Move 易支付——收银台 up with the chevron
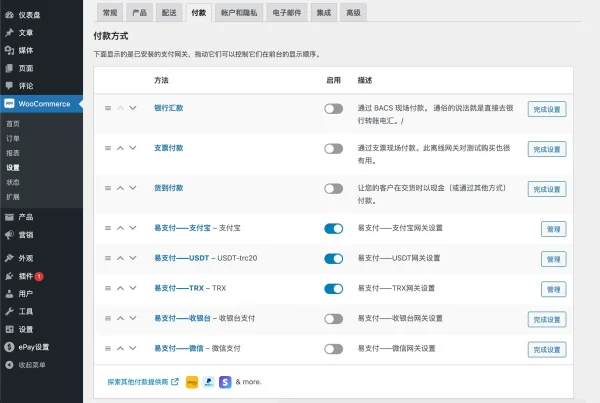Image resolution: width=600 pixels, height=403 pixels. 121,318
